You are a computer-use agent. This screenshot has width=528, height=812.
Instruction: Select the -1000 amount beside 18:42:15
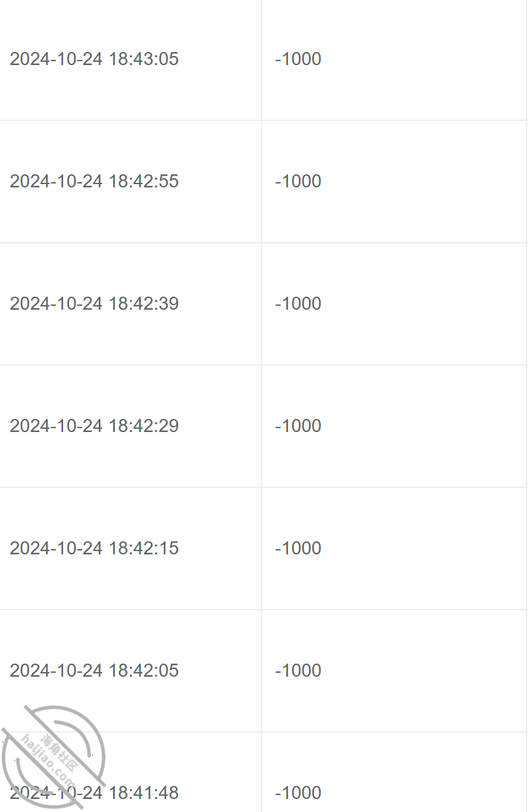(x=298, y=548)
